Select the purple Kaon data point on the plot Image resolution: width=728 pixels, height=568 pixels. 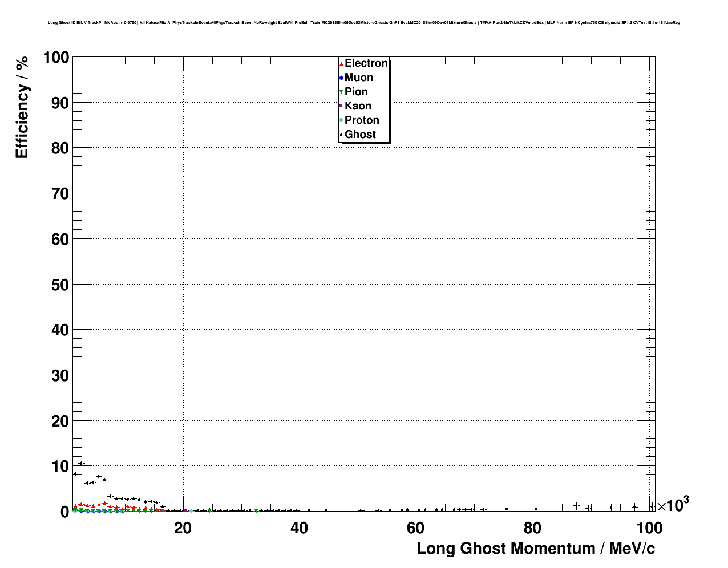point(185,510)
